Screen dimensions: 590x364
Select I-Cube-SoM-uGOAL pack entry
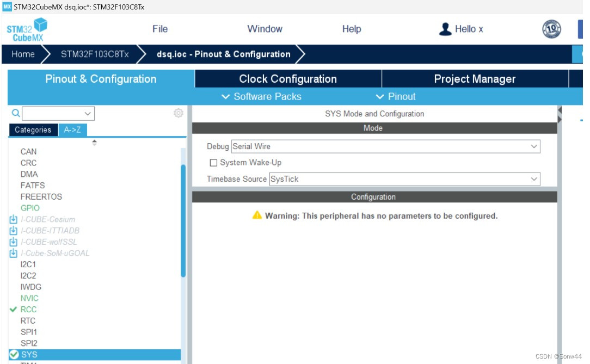55,253
